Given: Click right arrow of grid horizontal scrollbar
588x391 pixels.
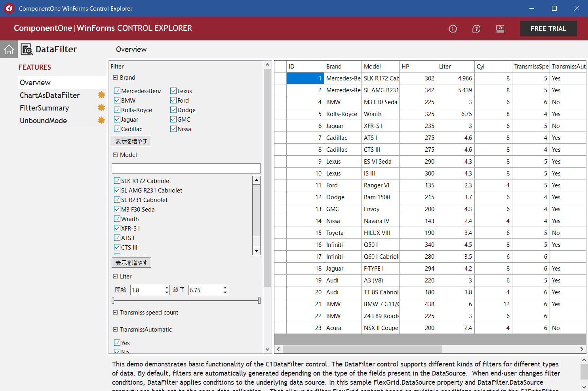Looking at the screenshot, I should click(582, 349).
